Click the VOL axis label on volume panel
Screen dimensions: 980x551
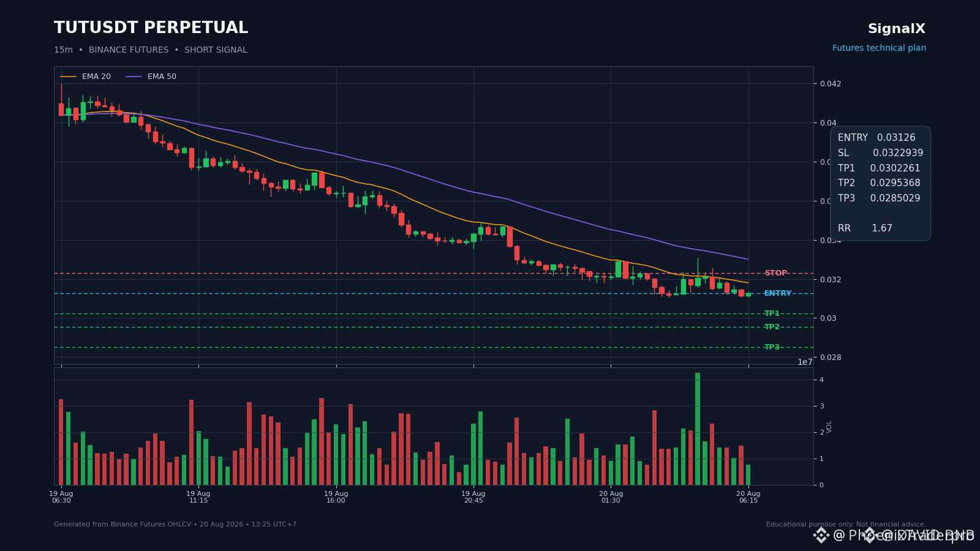(x=829, y=427)
